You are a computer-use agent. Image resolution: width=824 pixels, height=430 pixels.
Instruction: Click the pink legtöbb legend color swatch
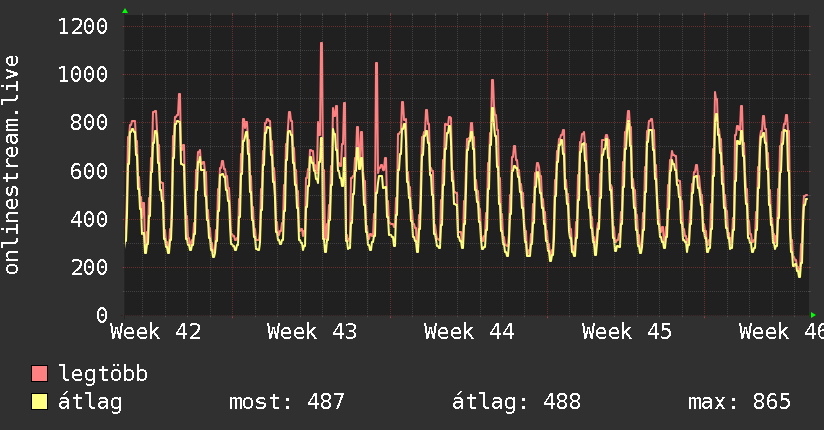(x=39, y=373)
